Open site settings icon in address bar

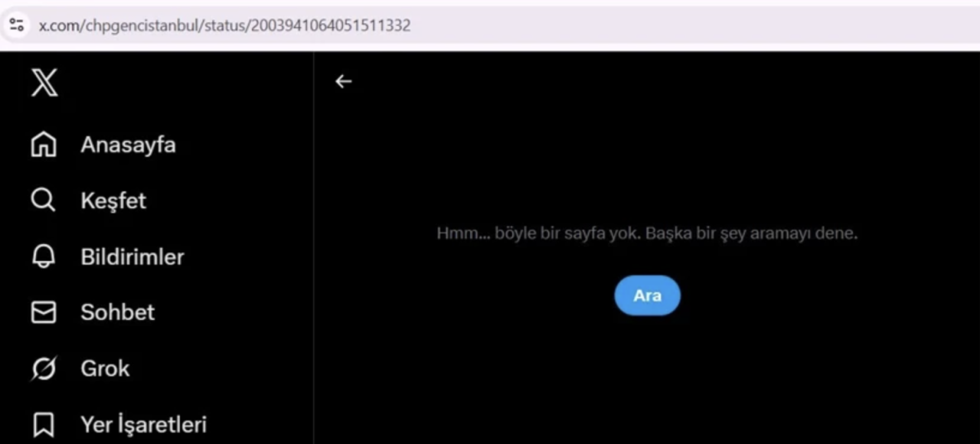click(x=17, y=24)
